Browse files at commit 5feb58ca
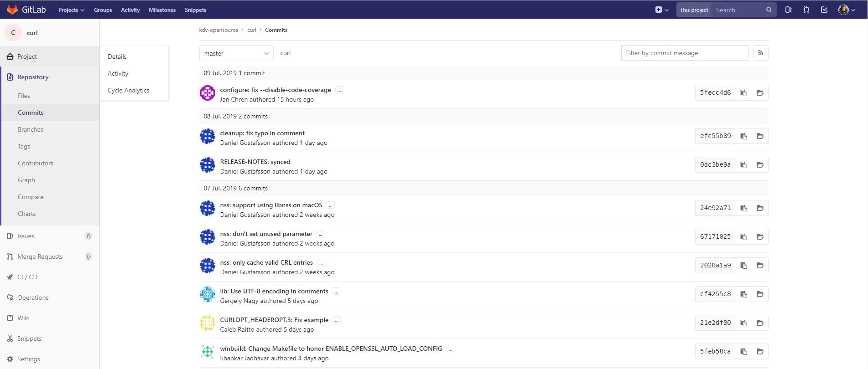Viewport: 868px width, 369px height. click(x=760, y=351)
